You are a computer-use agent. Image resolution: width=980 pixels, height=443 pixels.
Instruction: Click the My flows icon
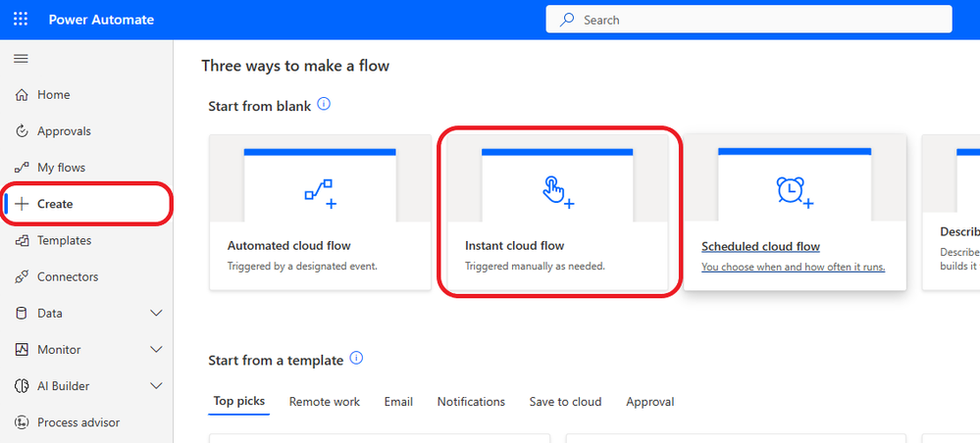(22, 168)
